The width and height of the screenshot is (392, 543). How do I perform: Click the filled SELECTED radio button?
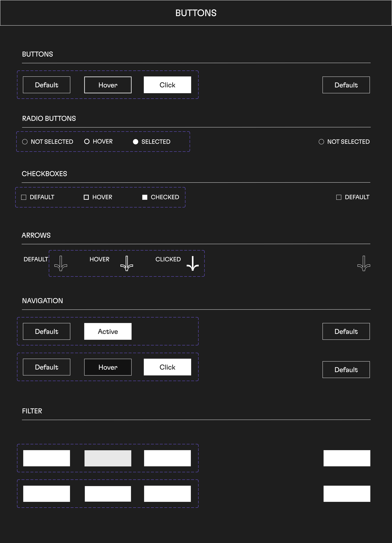tap(136, 142)
